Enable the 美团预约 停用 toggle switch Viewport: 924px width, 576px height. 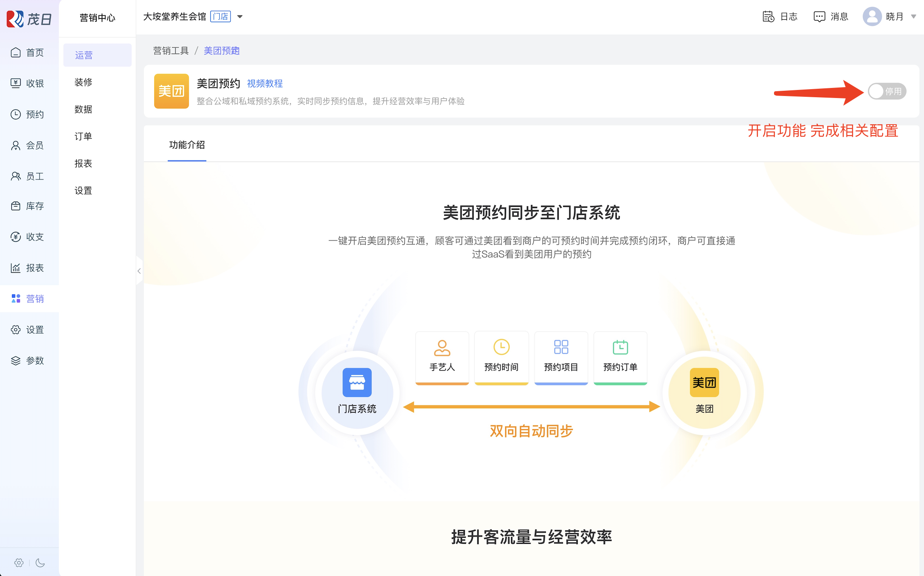click(887, 92)
